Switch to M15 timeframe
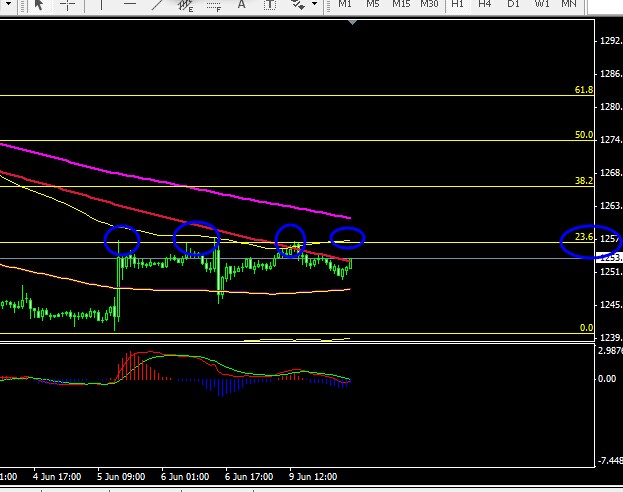623x492 pixels. pyautogui.click(x=401, y=4)
